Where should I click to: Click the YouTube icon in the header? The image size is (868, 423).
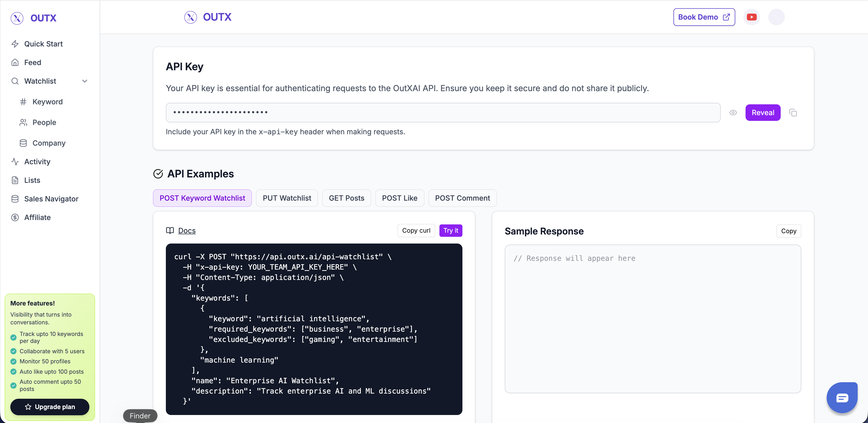point(752,17)
